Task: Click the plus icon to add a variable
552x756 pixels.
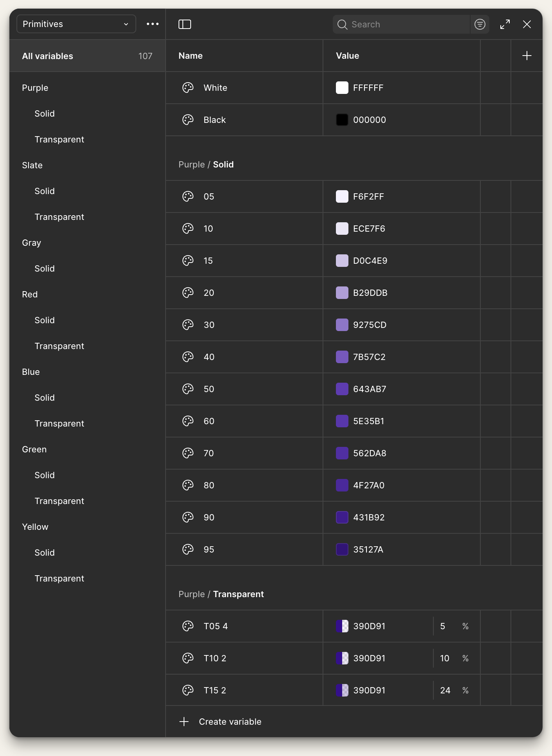Action: coord(527,56)
